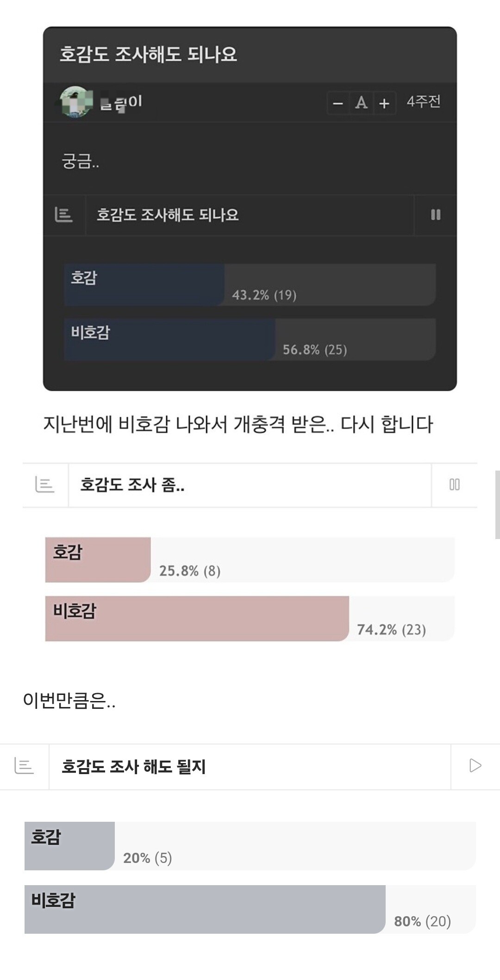This screenshot has width=500, height=980.
Task: Choose 호감 in the gray poll at 20%
Action: point(250,846)
